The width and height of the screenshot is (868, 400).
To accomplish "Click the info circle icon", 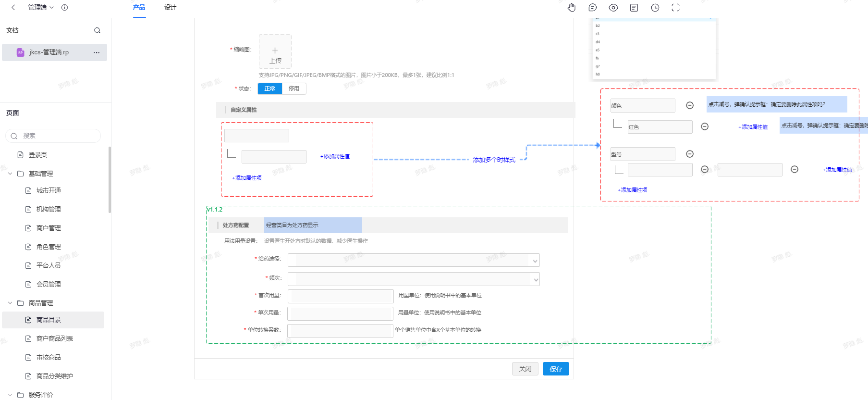I will pyautogui.click(x=64, y=7).
